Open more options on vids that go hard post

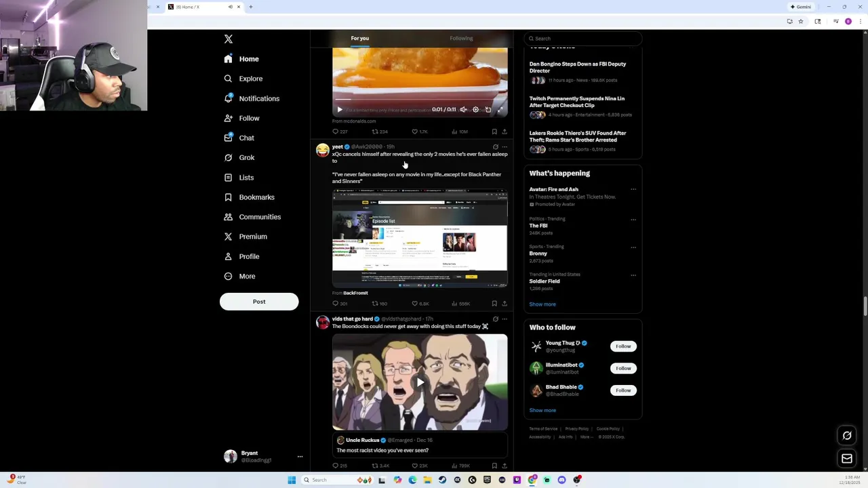click(505, 319)
